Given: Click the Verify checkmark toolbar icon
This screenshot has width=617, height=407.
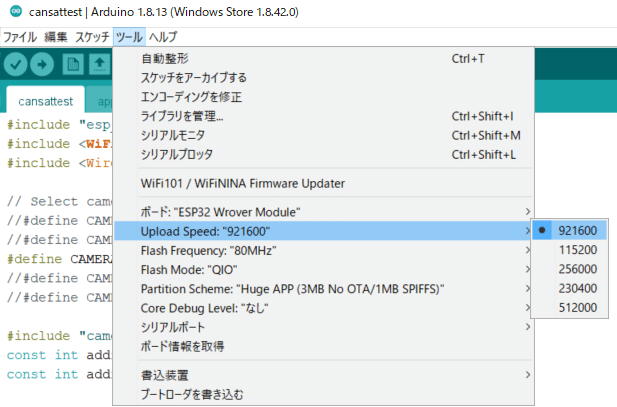Looking at the screenshot, I should tap(16, 65).
